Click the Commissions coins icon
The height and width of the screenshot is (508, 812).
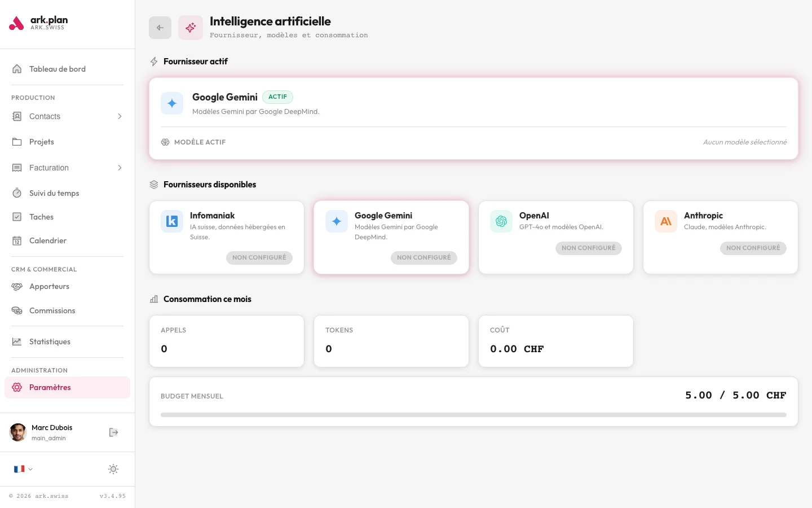pos(17,310)
